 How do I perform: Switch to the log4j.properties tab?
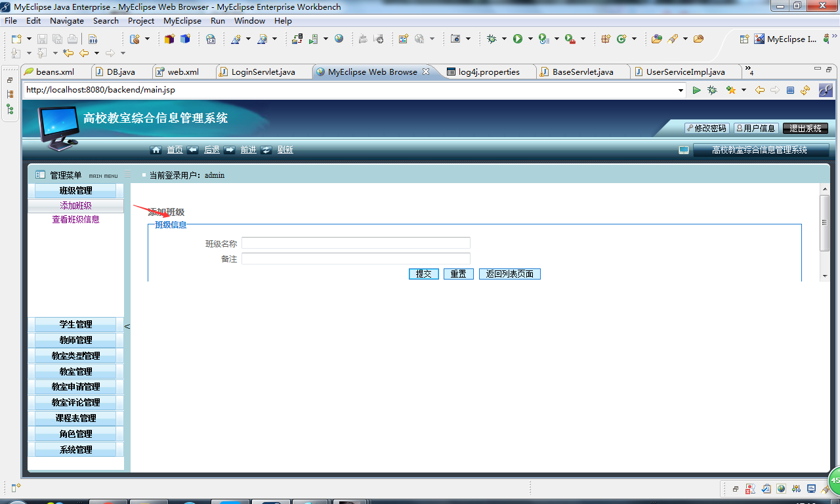[x=489, y=72]
